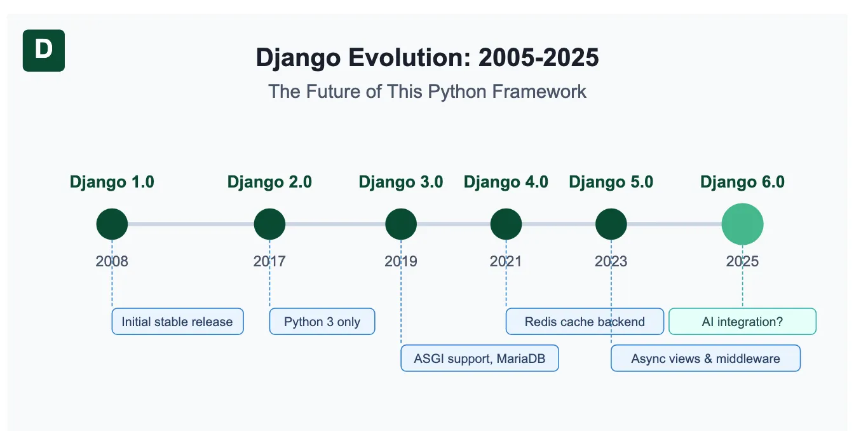This screenshot has height=431, width=868.
Task: Click the year 2017 label
Action: point(269,261)
